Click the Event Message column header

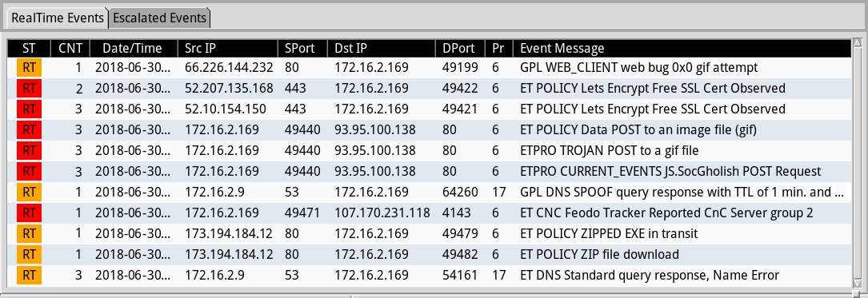coord(682,48)
